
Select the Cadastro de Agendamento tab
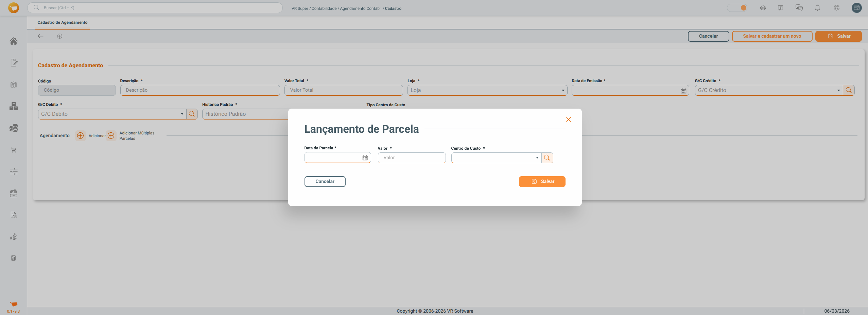coord(63,22)
